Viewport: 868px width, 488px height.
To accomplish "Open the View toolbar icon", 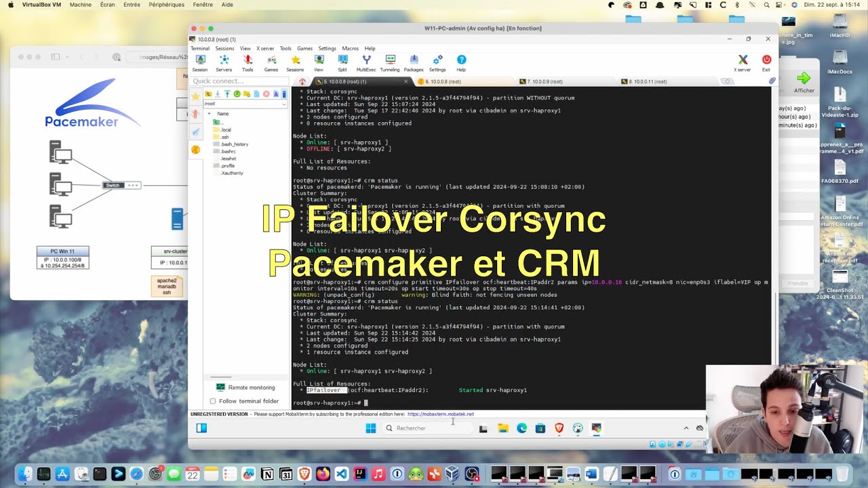I will click(x=319, y=63).
